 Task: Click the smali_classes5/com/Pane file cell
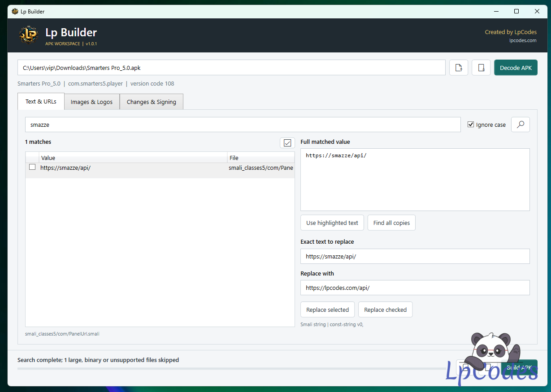click(261, 168)
